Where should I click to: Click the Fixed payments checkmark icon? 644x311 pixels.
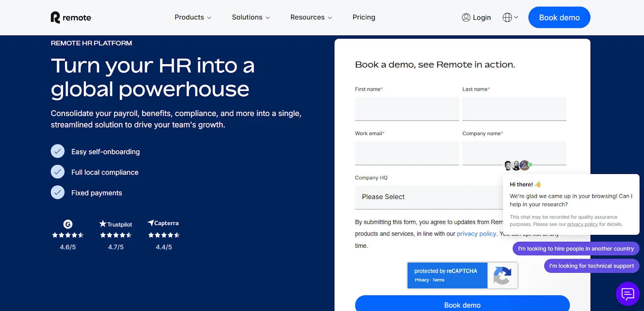[58, 193]
